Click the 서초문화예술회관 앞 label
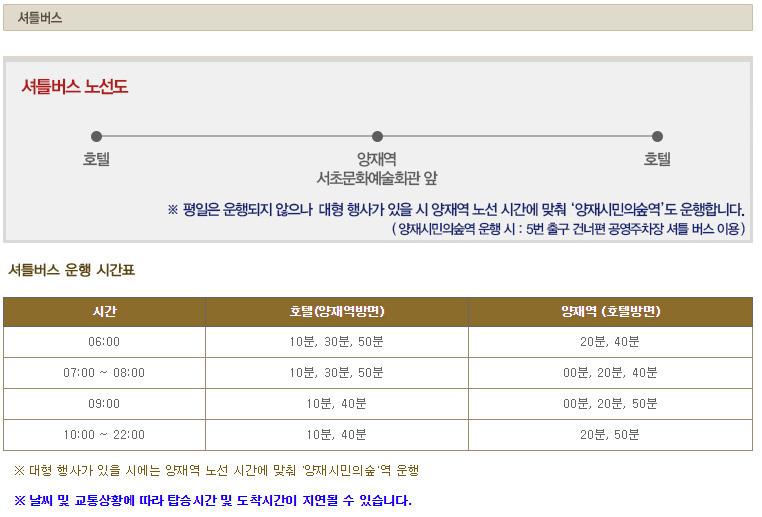 (x=377, y=178)
